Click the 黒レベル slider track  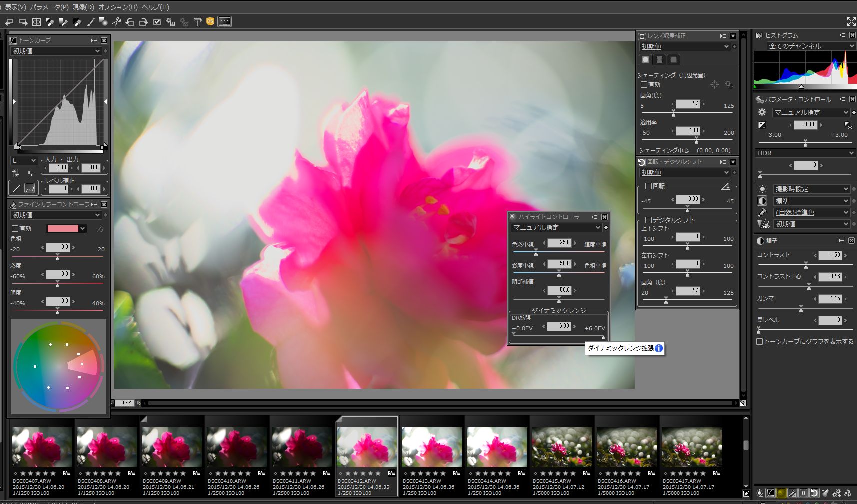[805, 330]
